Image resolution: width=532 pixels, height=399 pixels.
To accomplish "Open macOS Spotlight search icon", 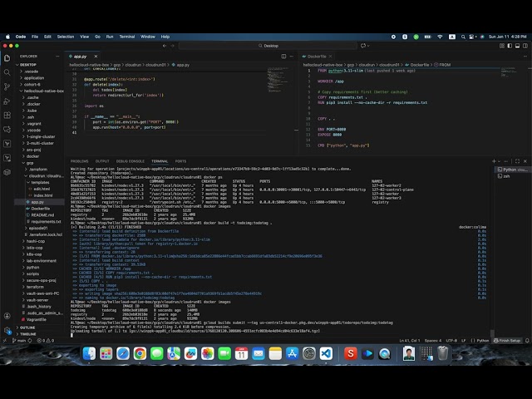I will [463, 37].
